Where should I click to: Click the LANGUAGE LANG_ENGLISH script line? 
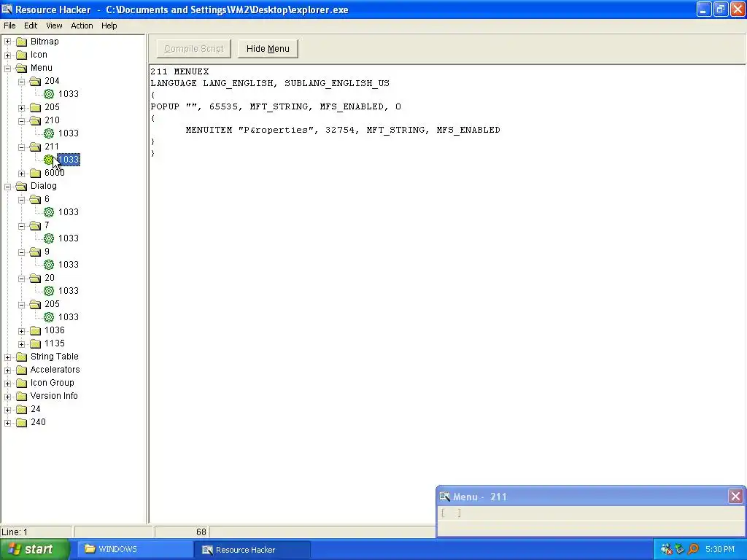(x=270, y=83)
